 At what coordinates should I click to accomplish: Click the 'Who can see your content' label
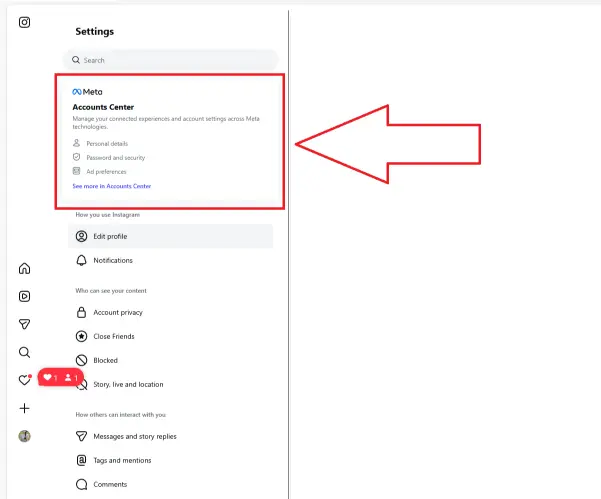pos(111,291)
